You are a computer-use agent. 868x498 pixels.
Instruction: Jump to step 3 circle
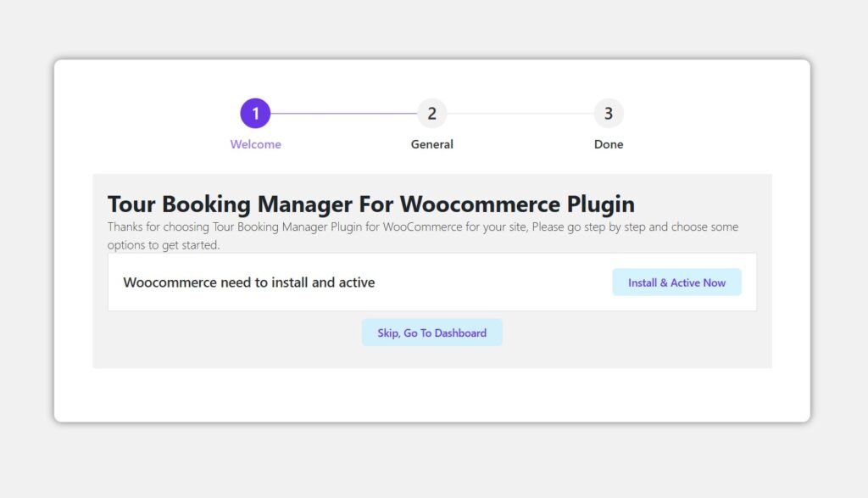tap(609, 114)
